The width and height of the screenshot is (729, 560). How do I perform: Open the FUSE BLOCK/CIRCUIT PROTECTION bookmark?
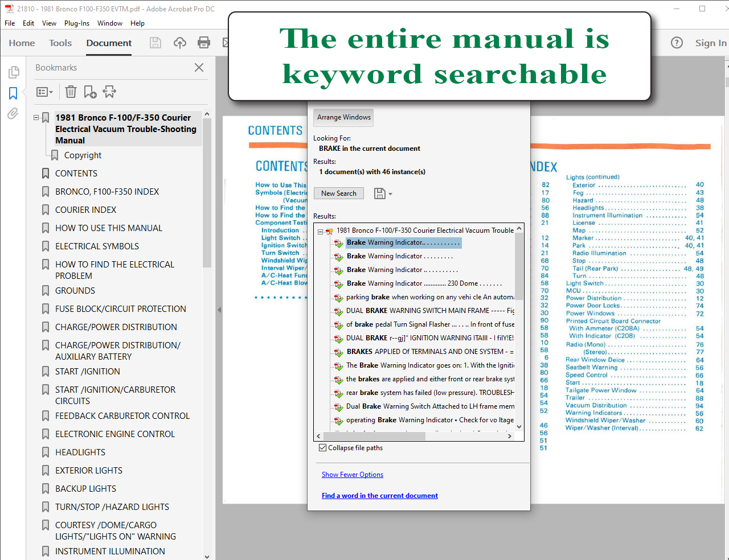point(121,309)
